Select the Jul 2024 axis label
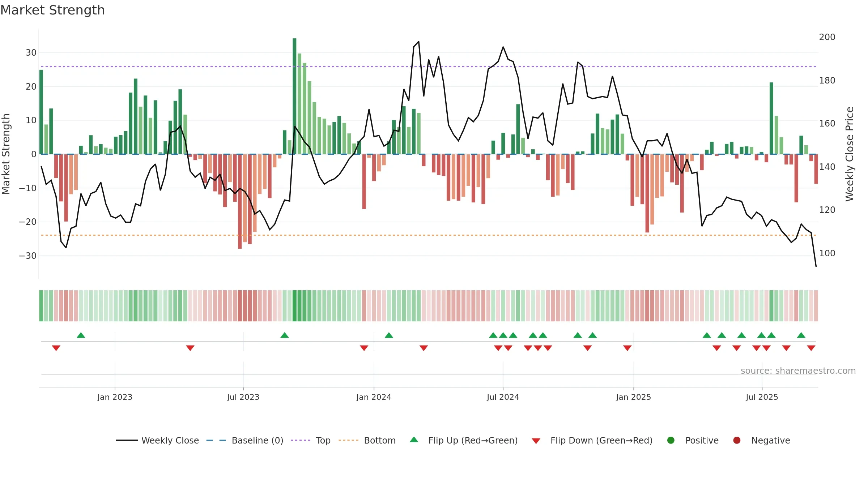 point(503,397)
